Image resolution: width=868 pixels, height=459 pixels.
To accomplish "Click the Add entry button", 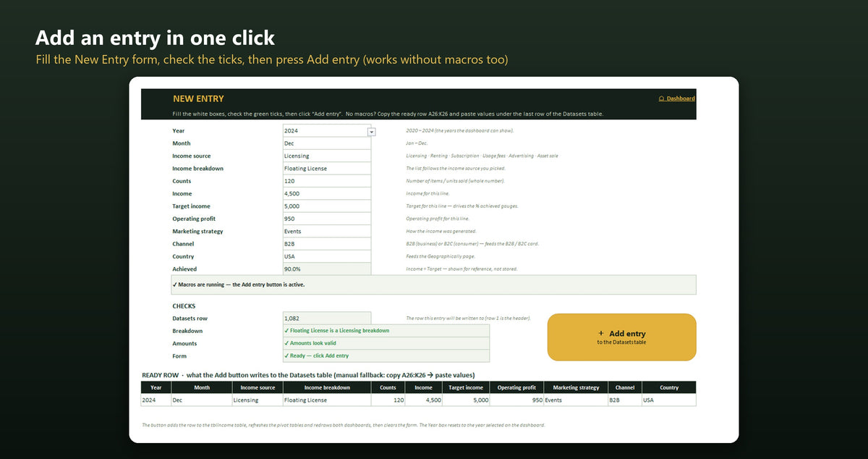I will point(622,337).
